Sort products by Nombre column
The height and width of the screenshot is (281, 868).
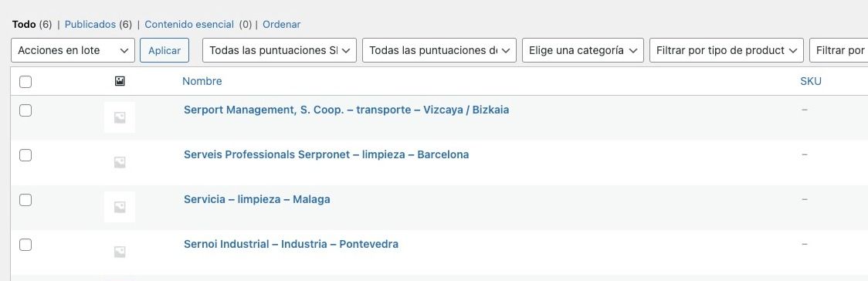point(202,81)
